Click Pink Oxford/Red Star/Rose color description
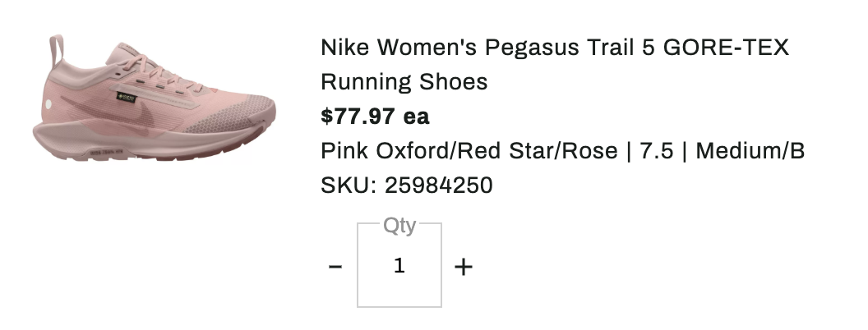The image size is (868, 330). click(469, 151)
